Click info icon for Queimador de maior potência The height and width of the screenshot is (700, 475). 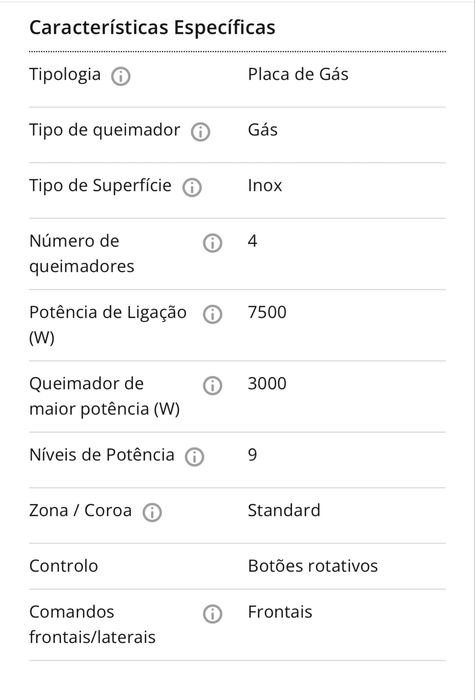pyautogui.click(x=212, y=386)
